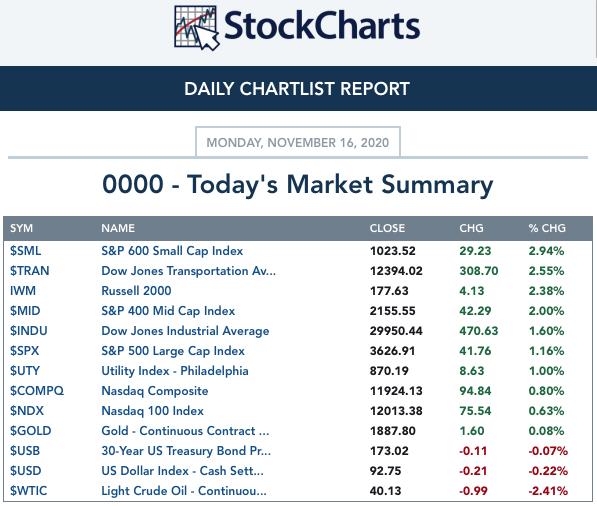Open the $SML symbol link
Viewport: 597px width, 506px height.
coord(26,251)
